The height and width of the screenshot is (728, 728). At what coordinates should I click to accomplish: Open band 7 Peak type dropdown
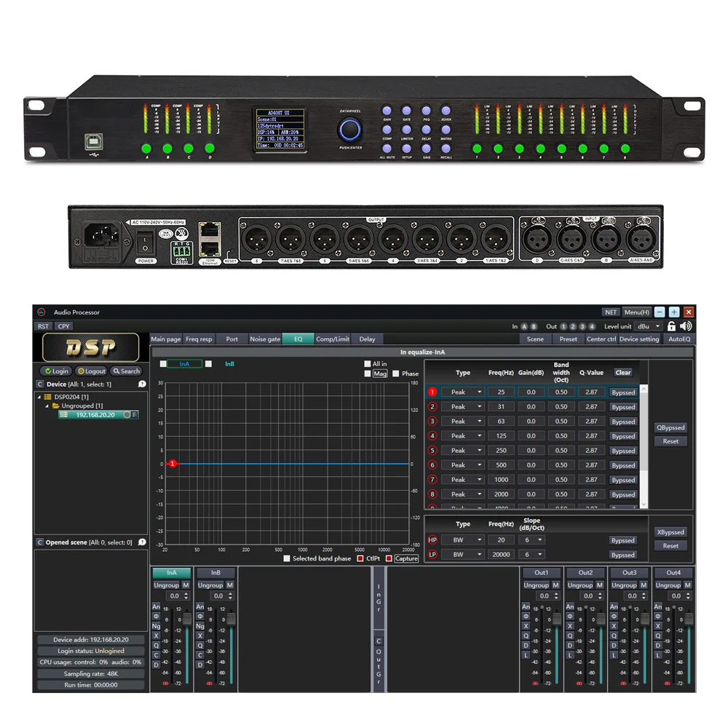pos(462,480)
